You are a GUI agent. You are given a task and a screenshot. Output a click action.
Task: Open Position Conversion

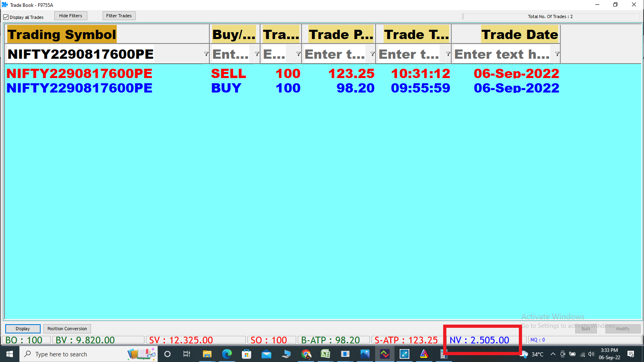coord(67,329)
